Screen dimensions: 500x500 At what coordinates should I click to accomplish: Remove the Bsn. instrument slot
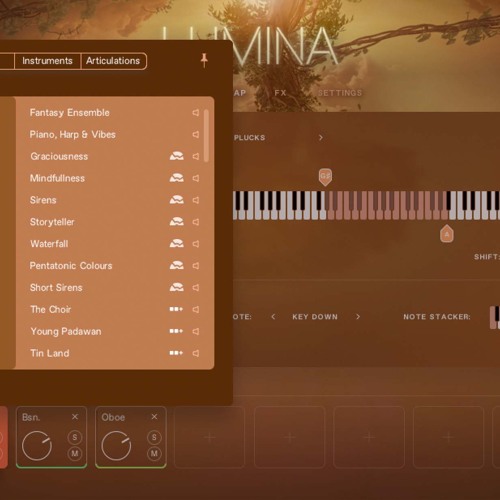tap(75, 417)
